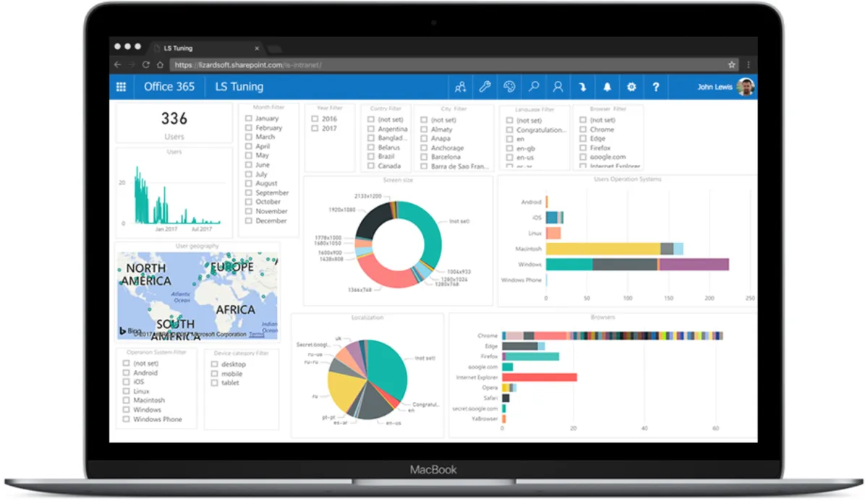The image size is (868, 501).
Task: Check September in Month Filter
Action: [x=249, y=193]
